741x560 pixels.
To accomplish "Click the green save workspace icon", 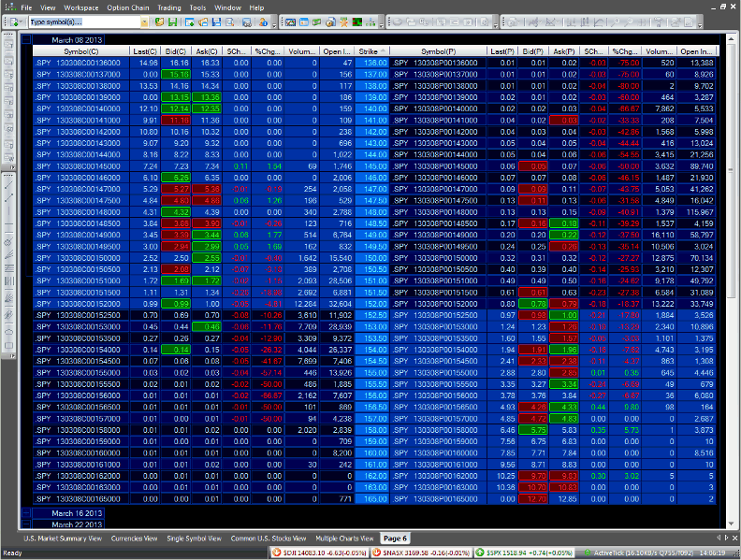I will (172, 22).
